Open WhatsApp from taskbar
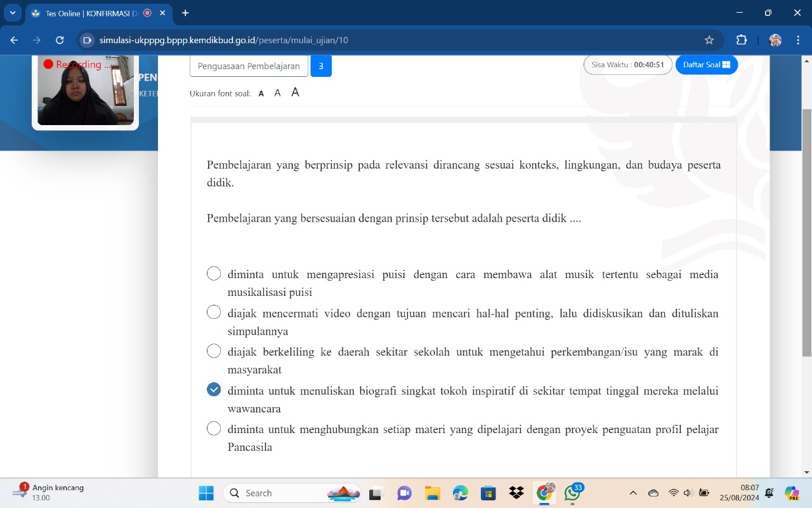812x508 pixels. tap(573, 493)
